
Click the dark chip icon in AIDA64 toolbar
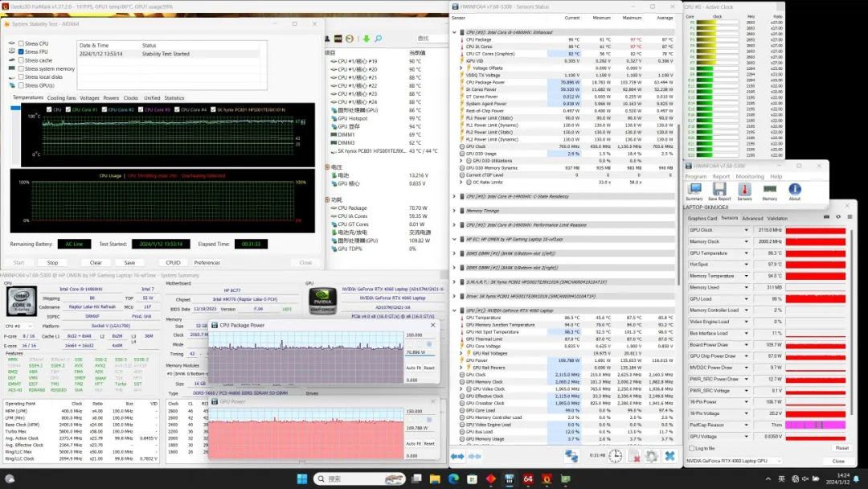pyautogui.click(x=338, y=39)
